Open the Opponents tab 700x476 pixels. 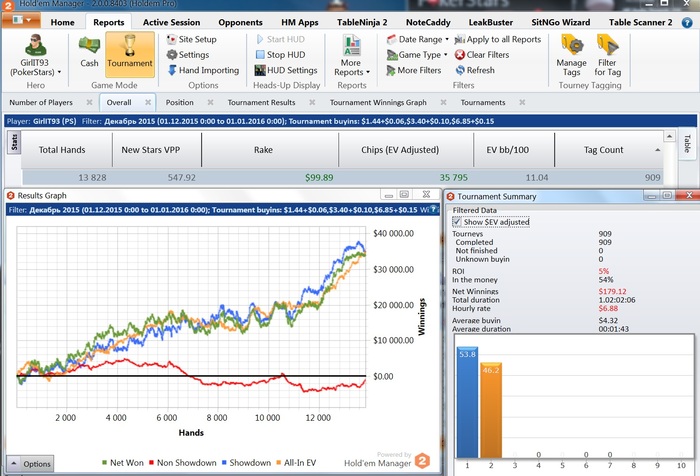(x=240, y=22)
